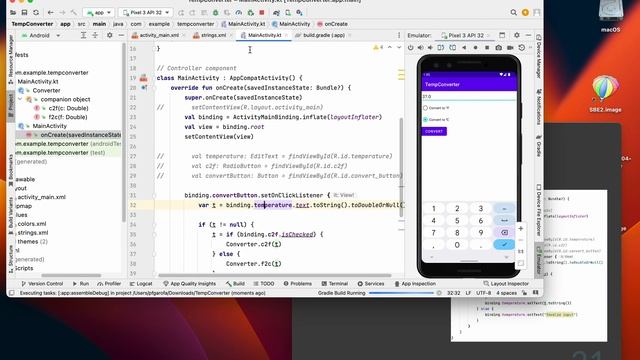Rotate emulator left icon
The image size is (640, 360).
[441, 48]
